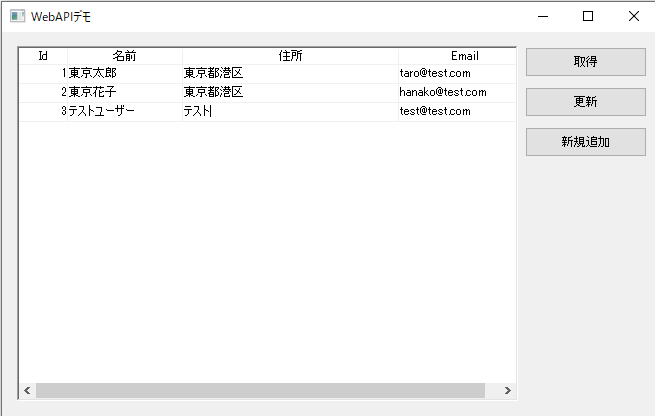Image resolution: width=655 pixels, height=416 pixels.
Task: Click the 取得 button
Action: click(585, 62)
